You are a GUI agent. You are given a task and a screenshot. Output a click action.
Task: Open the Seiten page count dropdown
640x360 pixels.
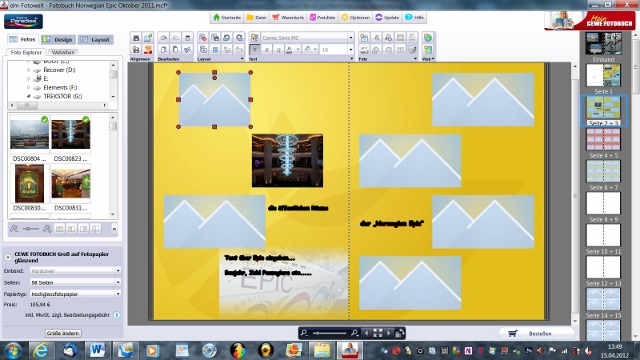click(118, 282)
